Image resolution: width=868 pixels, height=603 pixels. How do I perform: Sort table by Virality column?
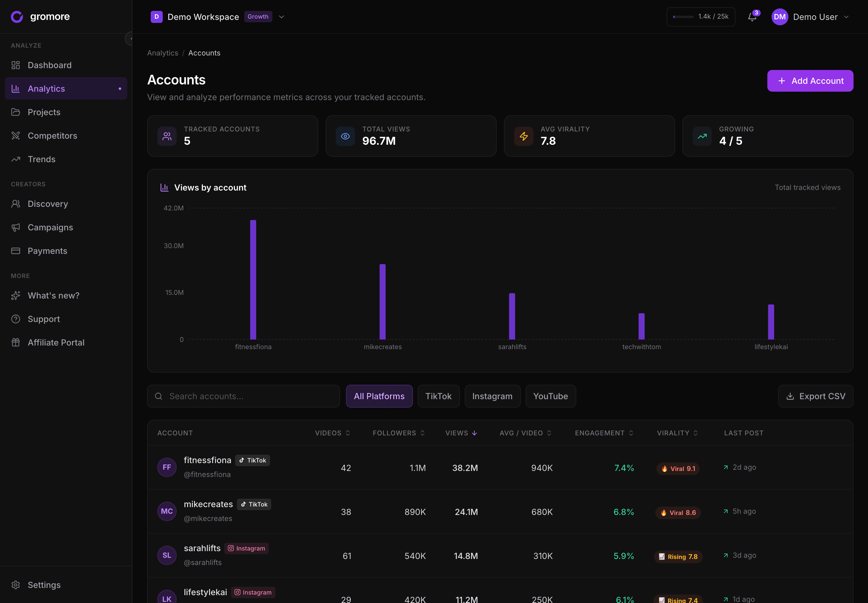[678, 433]
